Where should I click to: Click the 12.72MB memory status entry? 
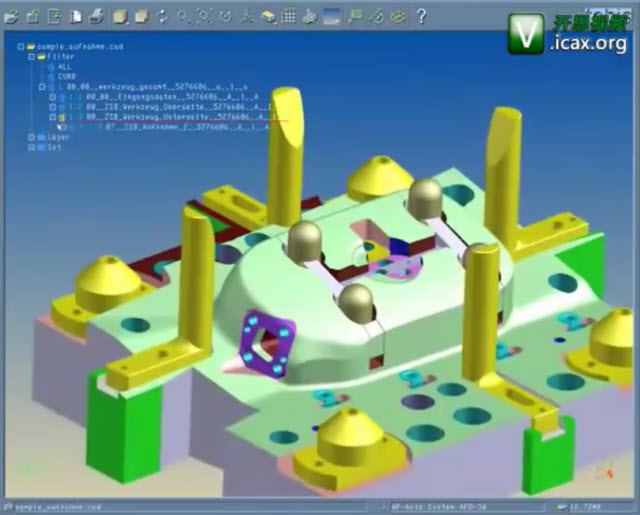(x=585, y=507)
